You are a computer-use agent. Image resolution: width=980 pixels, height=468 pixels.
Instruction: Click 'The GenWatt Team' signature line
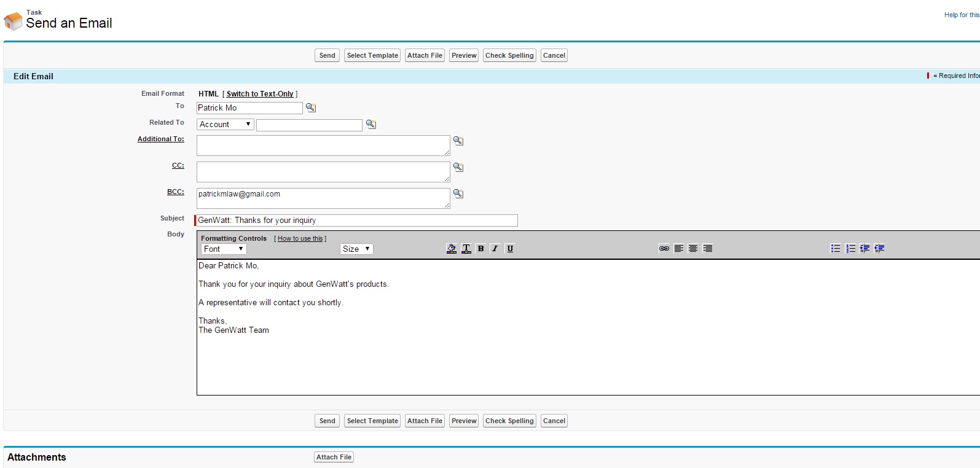(233, 330)
